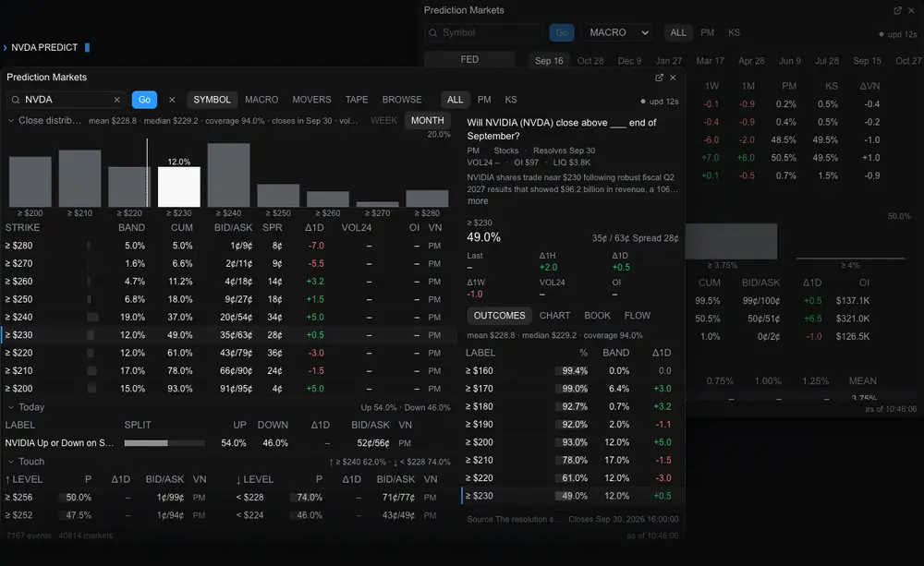Switch to the CHART tab
This screenshot has height=566, width=924.
coord(555,316)
